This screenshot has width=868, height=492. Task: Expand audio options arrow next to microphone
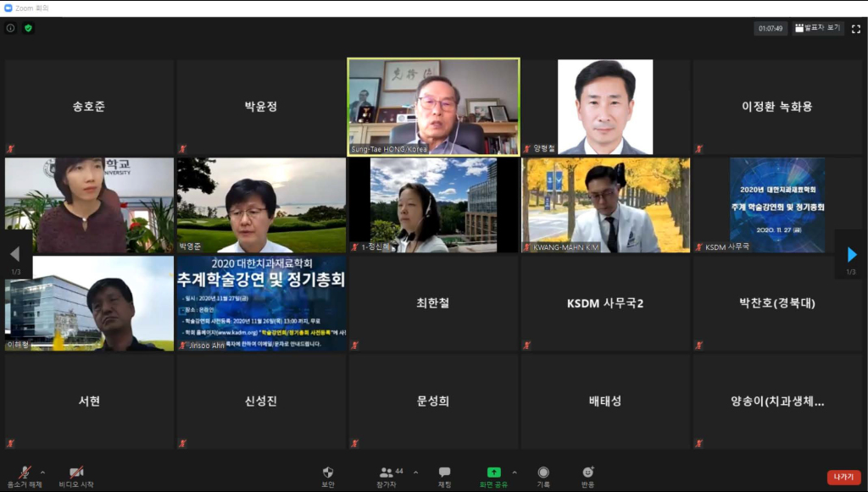click(42, 472)
